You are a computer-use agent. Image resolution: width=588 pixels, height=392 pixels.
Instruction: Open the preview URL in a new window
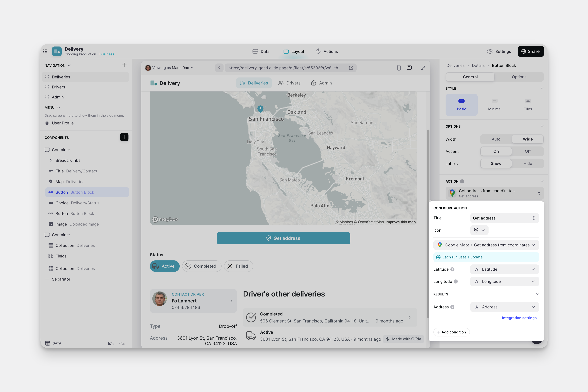(351, 68)
